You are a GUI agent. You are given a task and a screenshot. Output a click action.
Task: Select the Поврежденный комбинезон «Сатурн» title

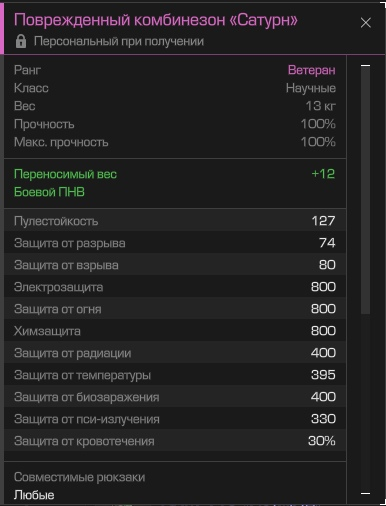(156, 20)
